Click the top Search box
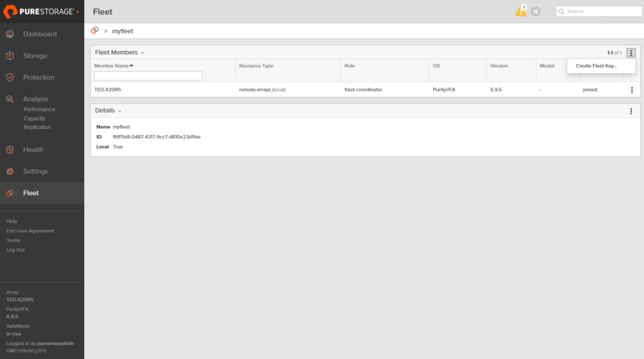Viewport: 644px width, 359px height. 599,11
